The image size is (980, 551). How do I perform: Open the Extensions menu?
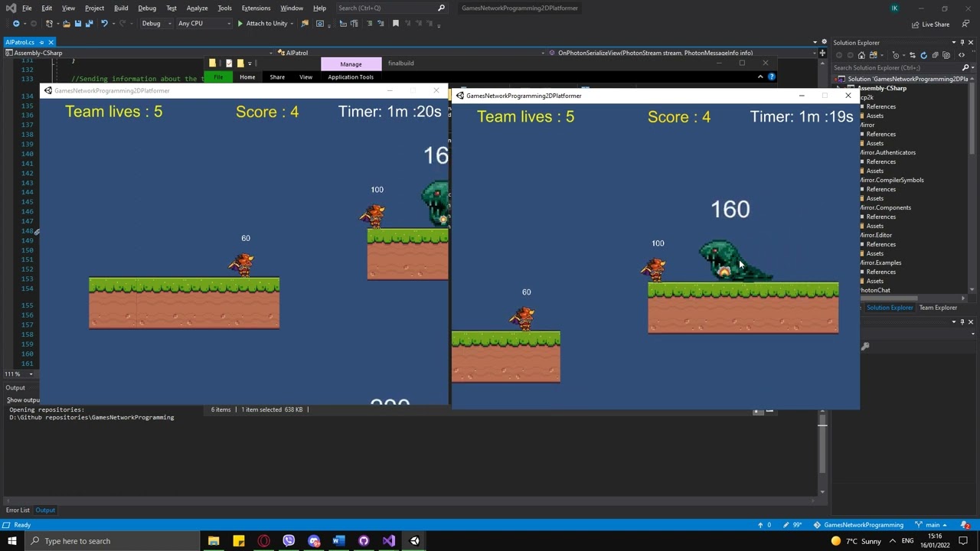pyautogui.click(x=256, y=8)
